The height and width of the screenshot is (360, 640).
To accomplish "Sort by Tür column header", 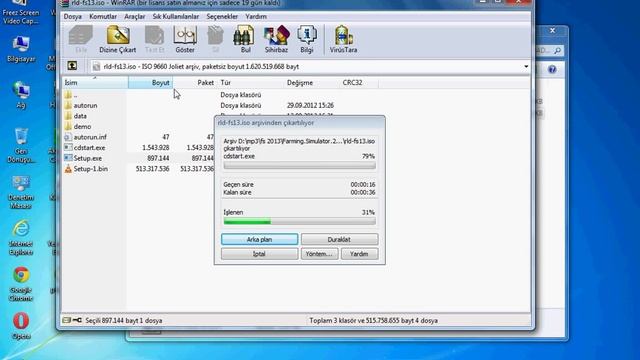I will point(251,82).
